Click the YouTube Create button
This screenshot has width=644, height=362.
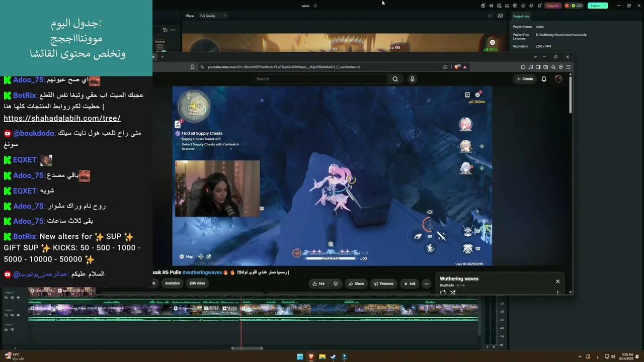(525, 79)
